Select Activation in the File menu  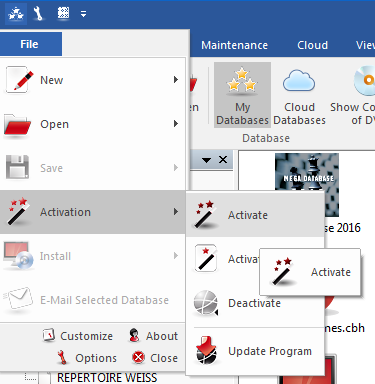tap(93, 212)
